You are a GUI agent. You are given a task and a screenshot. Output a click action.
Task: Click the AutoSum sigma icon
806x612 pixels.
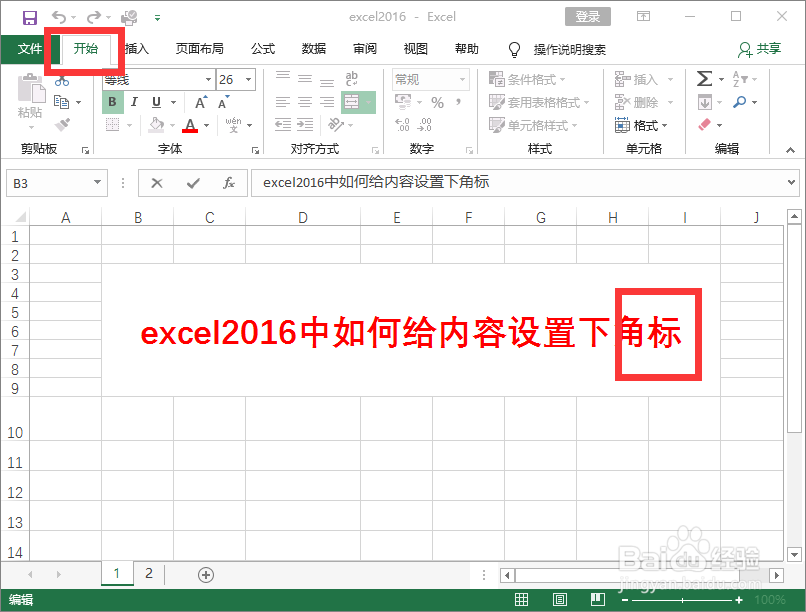(704, 79)
